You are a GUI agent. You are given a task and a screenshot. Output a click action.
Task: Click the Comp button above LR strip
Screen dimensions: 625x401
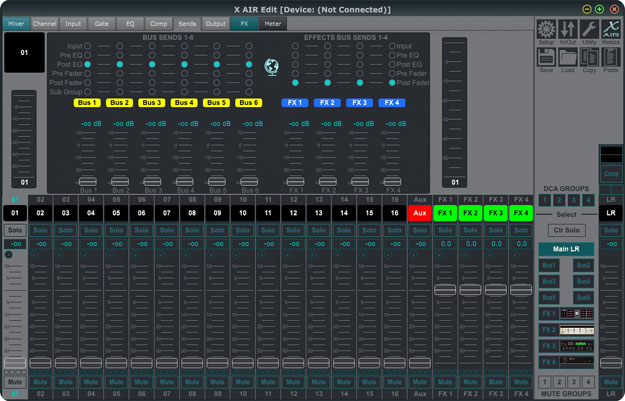pos(611,174)
